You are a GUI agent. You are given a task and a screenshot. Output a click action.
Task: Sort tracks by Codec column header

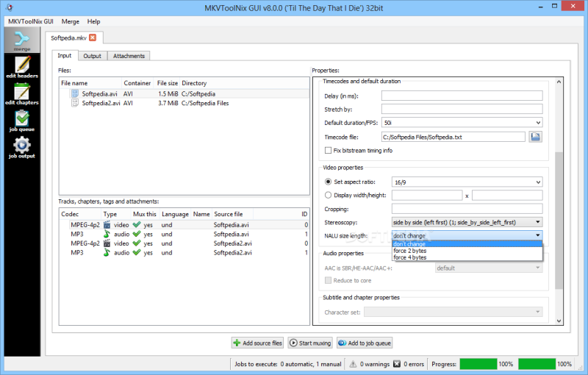coord(81,214)
